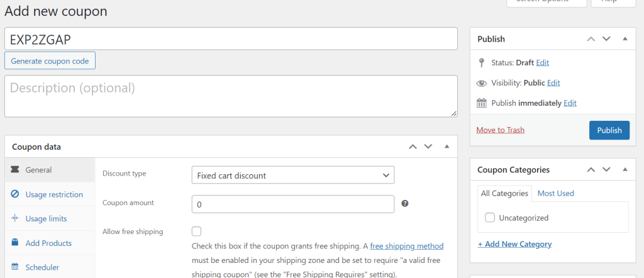The image size is (644, 278).
Task: Open the Discount type dropdown
Action: click(293, 175)
